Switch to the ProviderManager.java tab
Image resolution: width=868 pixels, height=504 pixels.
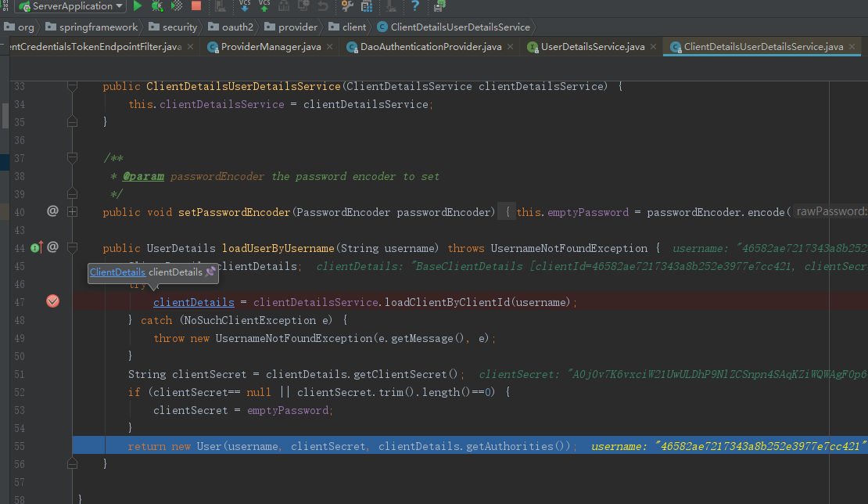point(271,47)
